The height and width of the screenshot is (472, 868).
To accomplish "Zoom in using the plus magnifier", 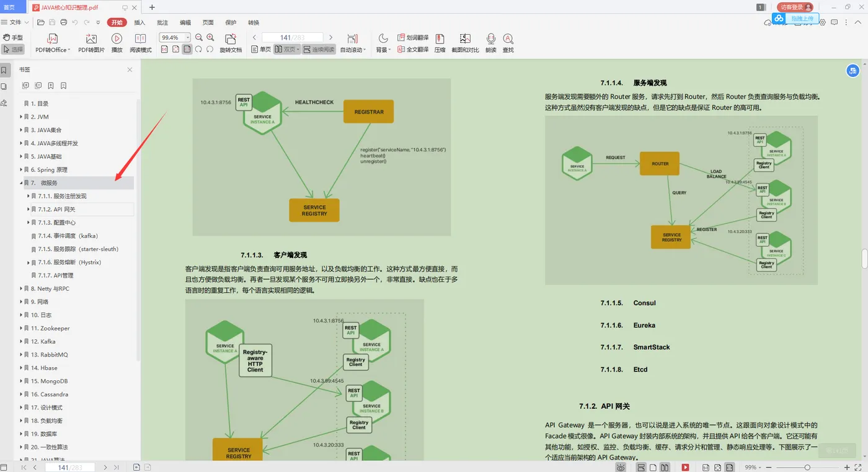I will (211, 37).
